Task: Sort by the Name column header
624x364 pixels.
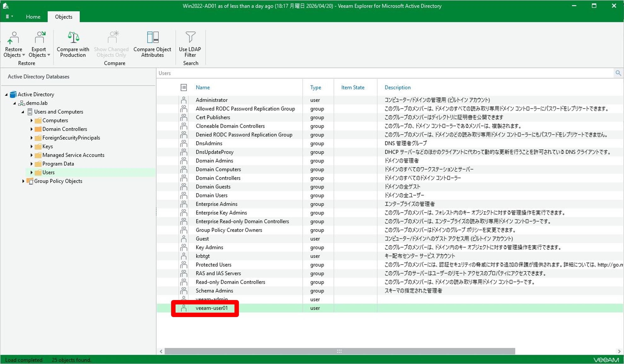Action: (203, 87)
